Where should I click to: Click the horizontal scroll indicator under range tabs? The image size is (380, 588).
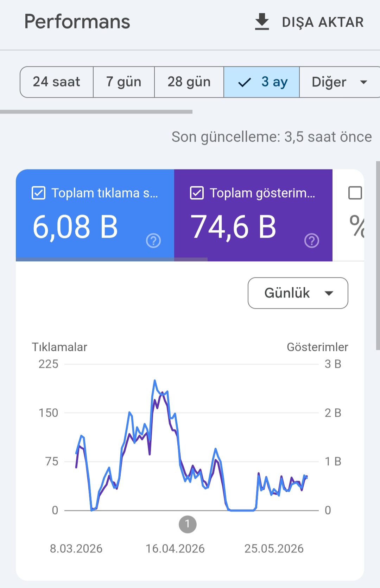tap(96, 112)
